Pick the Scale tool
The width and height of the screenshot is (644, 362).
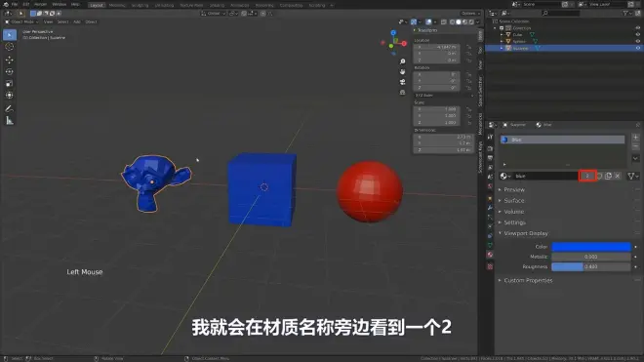10,83
